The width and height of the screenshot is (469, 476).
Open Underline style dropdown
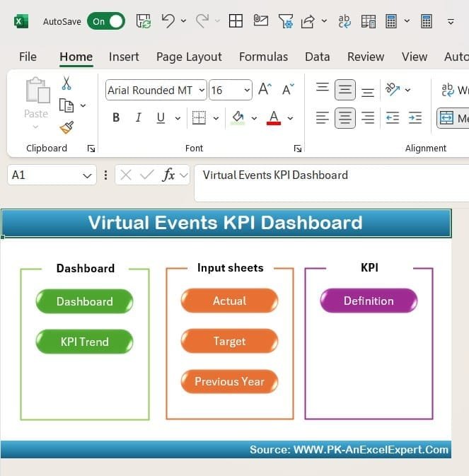pyautogui.click(x=178, y=118)
